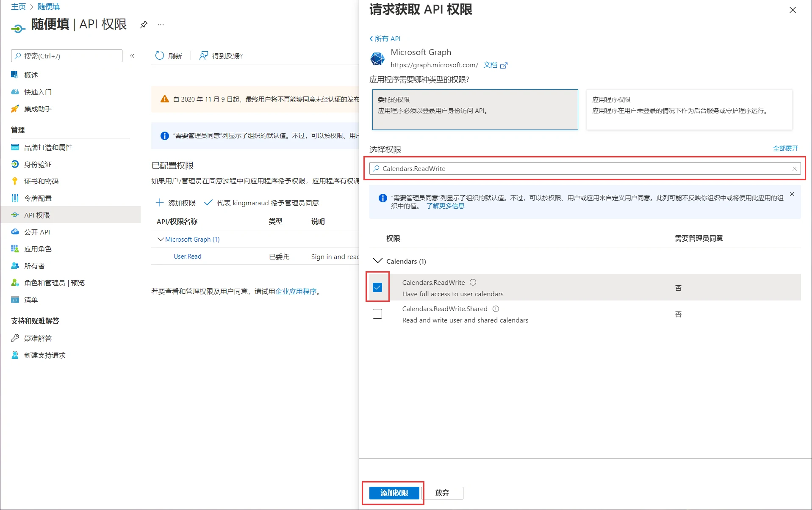The image size is (812, 510).
Task: Check the Calendars.ReadWrite.Shared checkbox
Action: pos(377,314)
